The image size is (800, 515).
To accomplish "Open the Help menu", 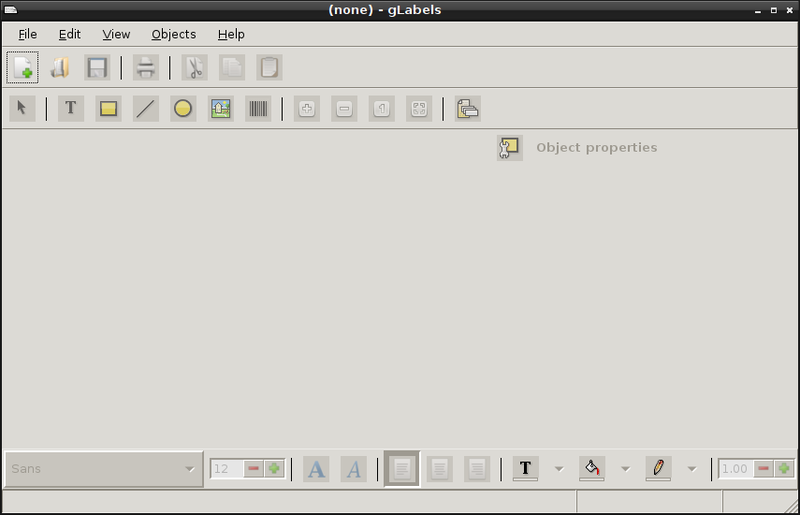I will click(231, 34).
